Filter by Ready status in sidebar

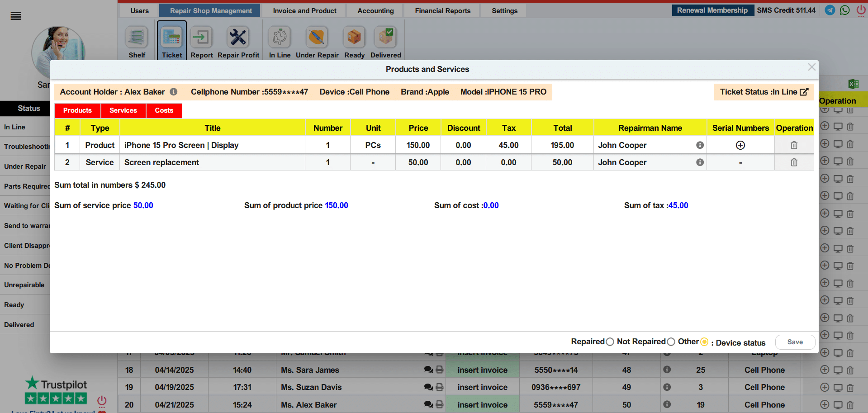point(25,305)
